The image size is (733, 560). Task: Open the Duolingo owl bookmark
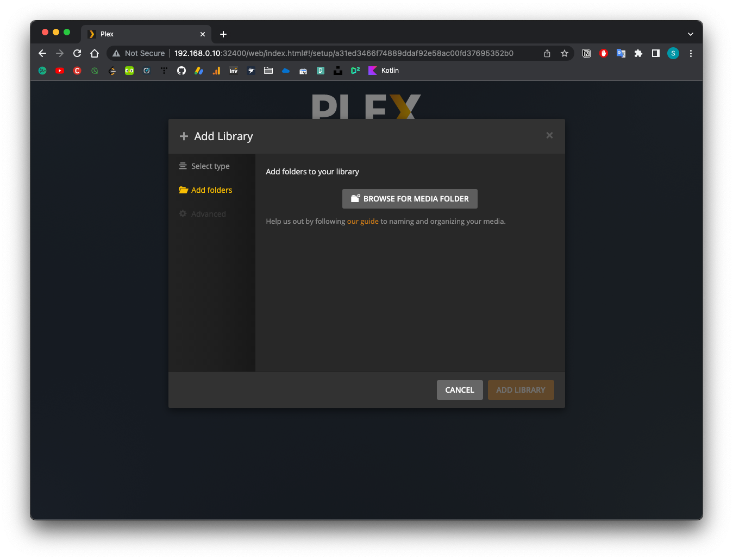129,71
